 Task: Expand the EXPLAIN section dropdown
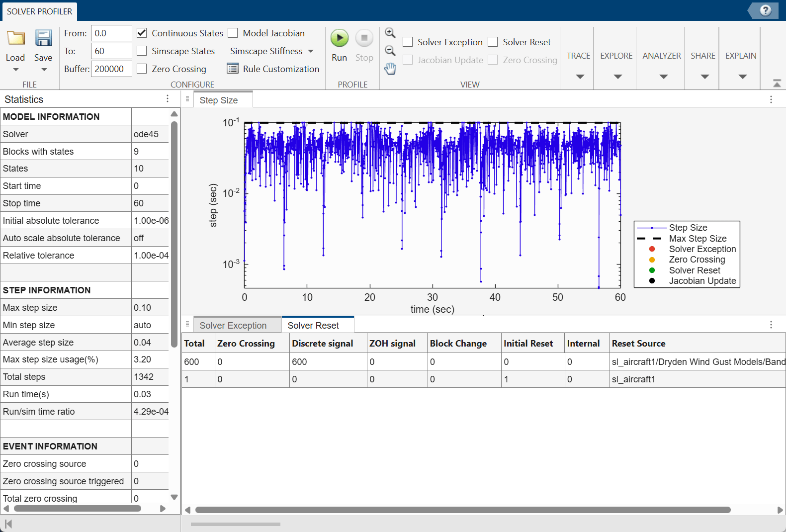pos(742,77)
